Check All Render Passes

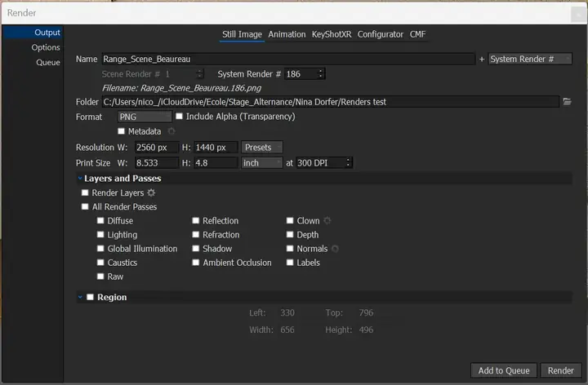85,206
